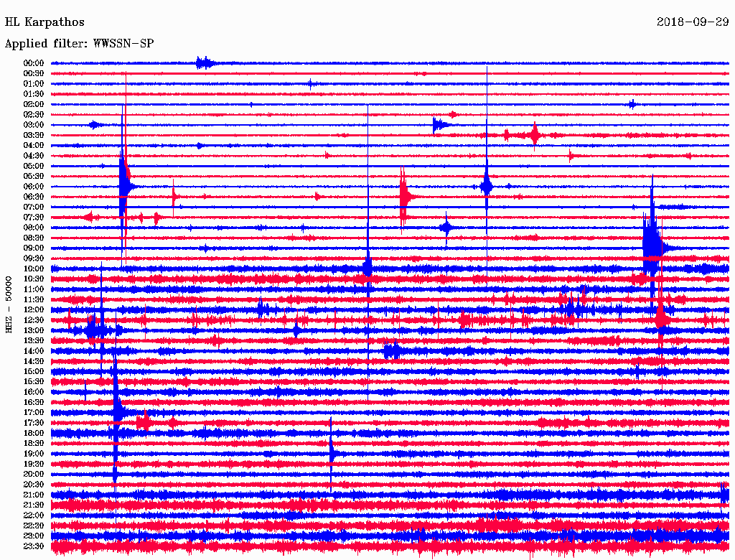Select the 19:30 time label
Image resolution: width=735 pixels, height=560 pixels.
34,464
